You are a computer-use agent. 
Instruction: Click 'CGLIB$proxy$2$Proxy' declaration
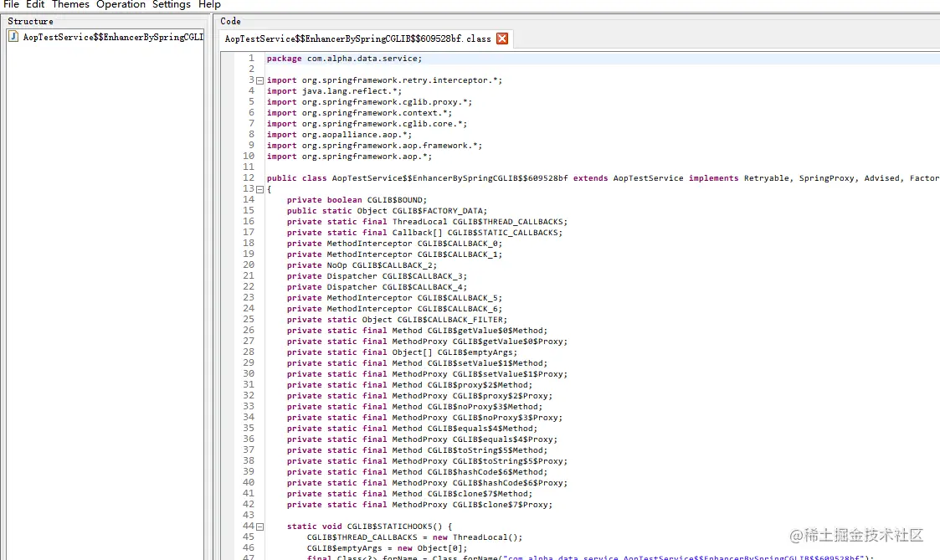coord(419,396)
